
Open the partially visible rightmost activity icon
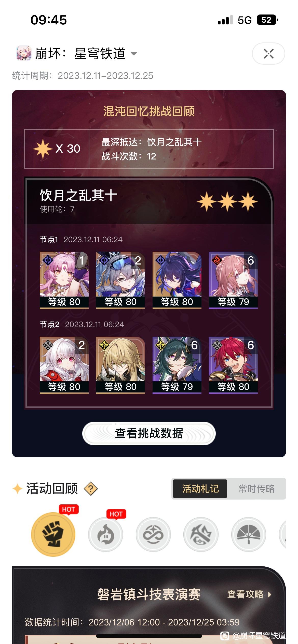pyautogui.click(x=283, y=534)
